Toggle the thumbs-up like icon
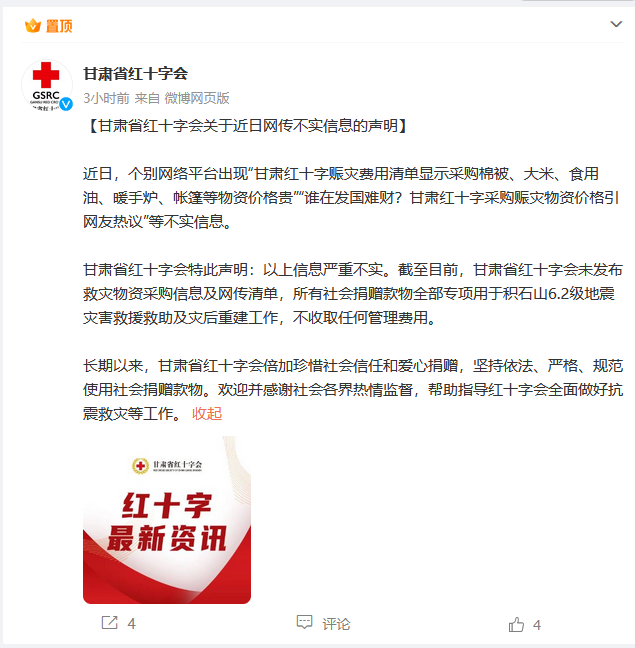Image resolution: width=635 pixels, height=648 pixels. [516, 624]
